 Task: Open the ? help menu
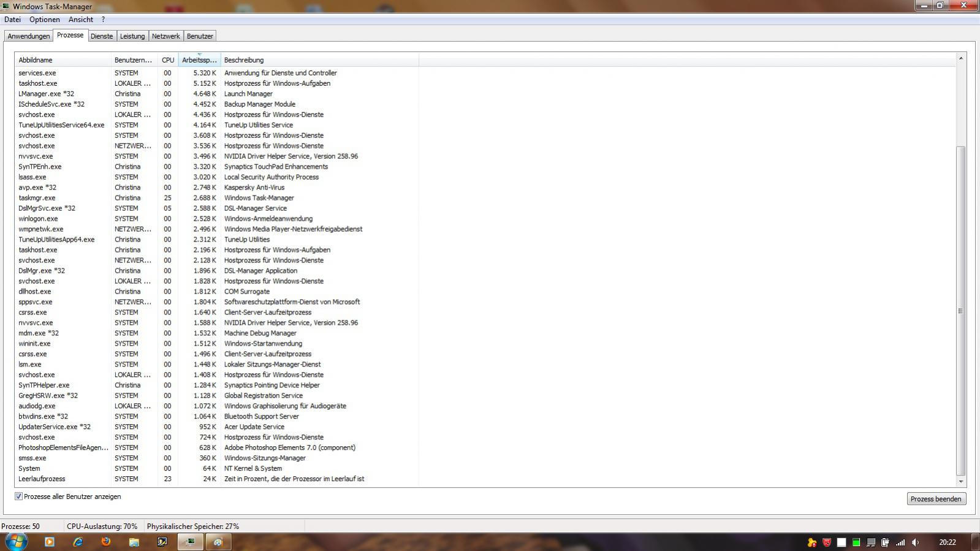[x=103, y=20]
